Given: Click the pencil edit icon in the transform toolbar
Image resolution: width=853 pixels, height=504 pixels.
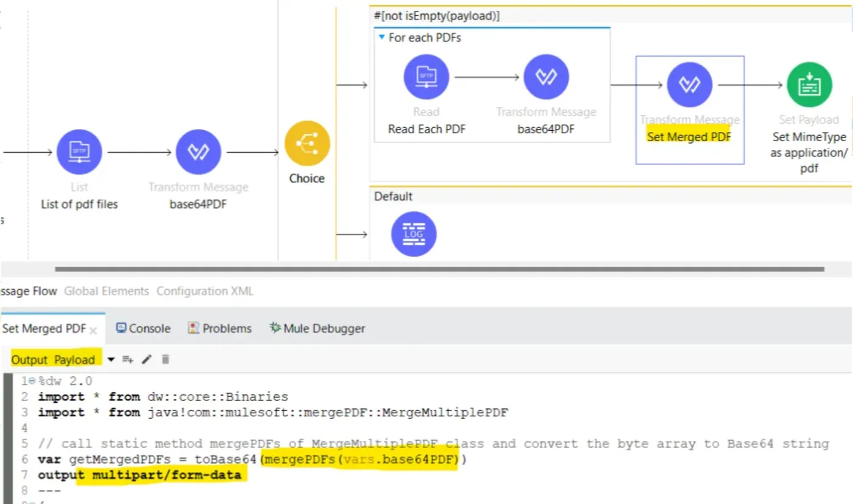Looking at the screenshot, I should coord(146,360).
